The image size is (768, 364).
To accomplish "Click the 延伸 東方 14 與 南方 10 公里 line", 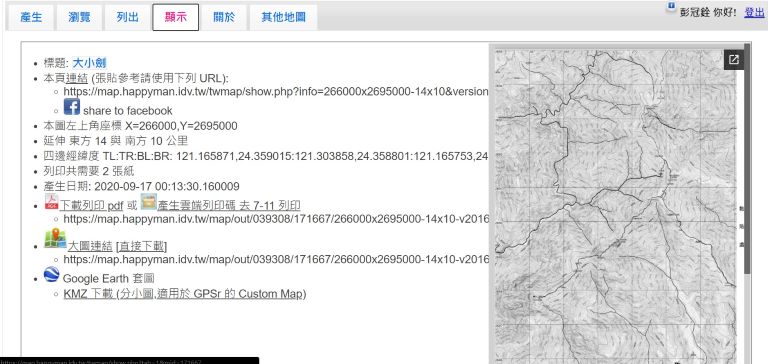I will click(116, 141).
